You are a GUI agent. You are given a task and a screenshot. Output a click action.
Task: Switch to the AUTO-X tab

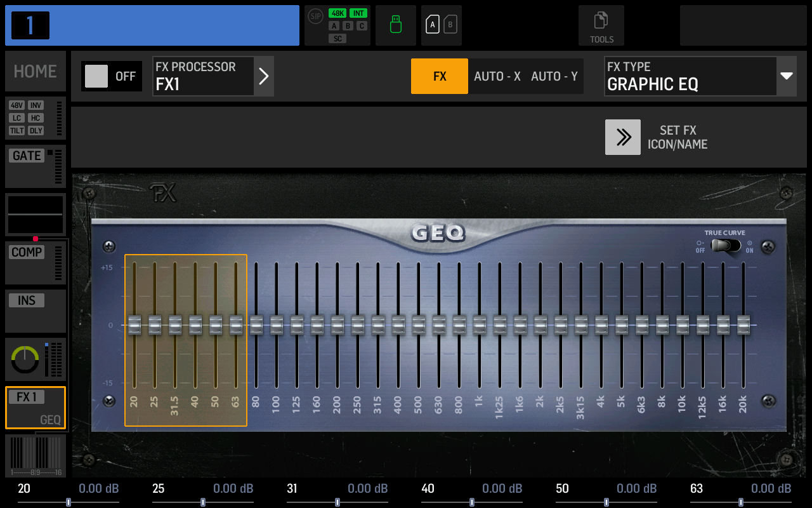click(497, 76)
